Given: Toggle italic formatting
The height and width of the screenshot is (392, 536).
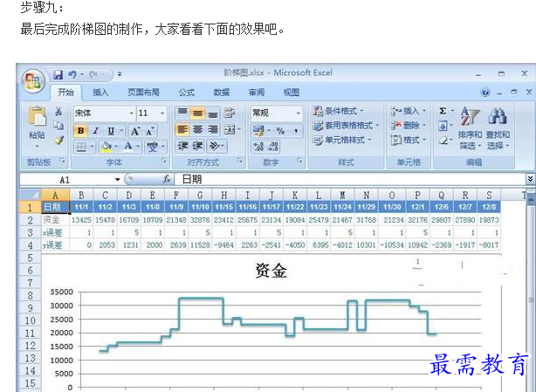Looking at the screenshot, I should (x=96, y=131).
